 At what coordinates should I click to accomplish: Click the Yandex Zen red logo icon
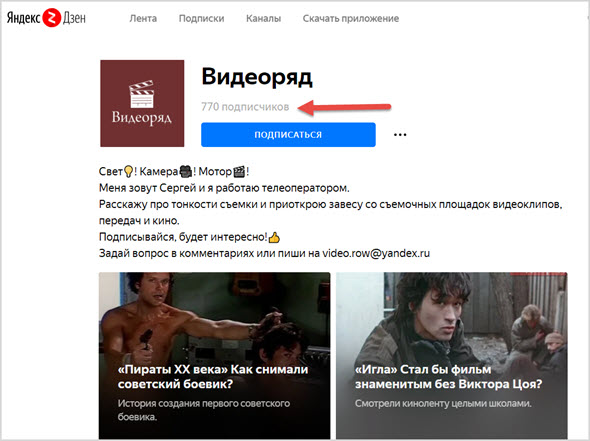[51, 18]
